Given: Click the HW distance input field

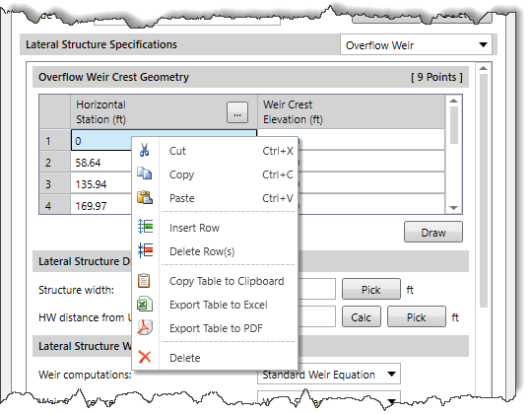Looking at the screenshot, I should point(317,316).
